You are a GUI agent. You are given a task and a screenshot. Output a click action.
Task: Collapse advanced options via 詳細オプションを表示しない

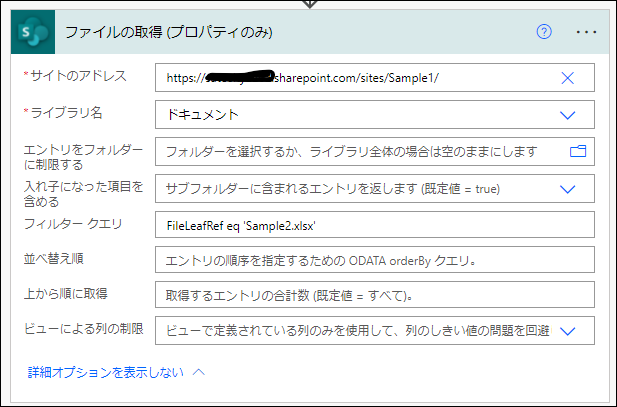tap(105, 372)
